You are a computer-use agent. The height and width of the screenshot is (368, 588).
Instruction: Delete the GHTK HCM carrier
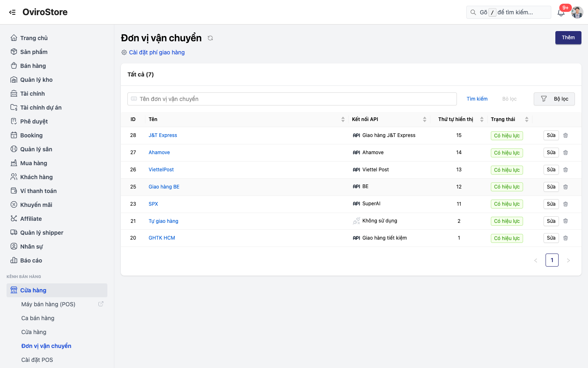[x=566, y=238]
